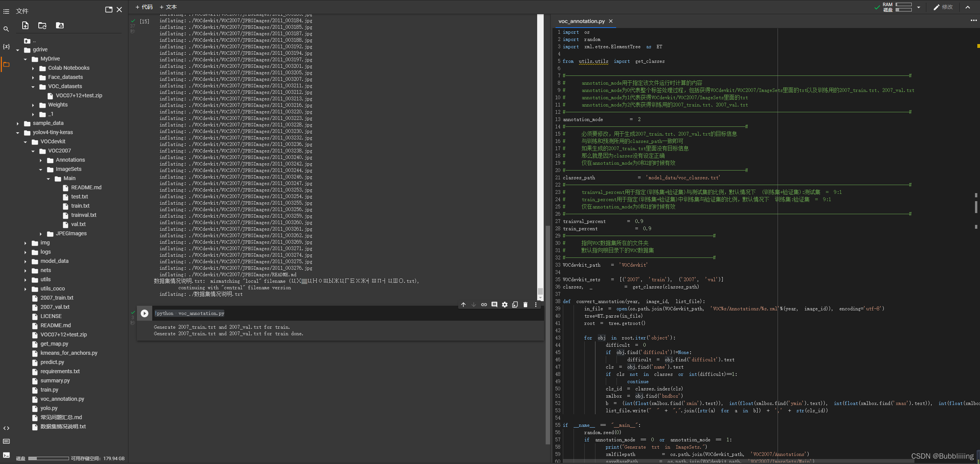Open the cell settings gear icon
Screen dimensions: 980x464
(505, 305)
